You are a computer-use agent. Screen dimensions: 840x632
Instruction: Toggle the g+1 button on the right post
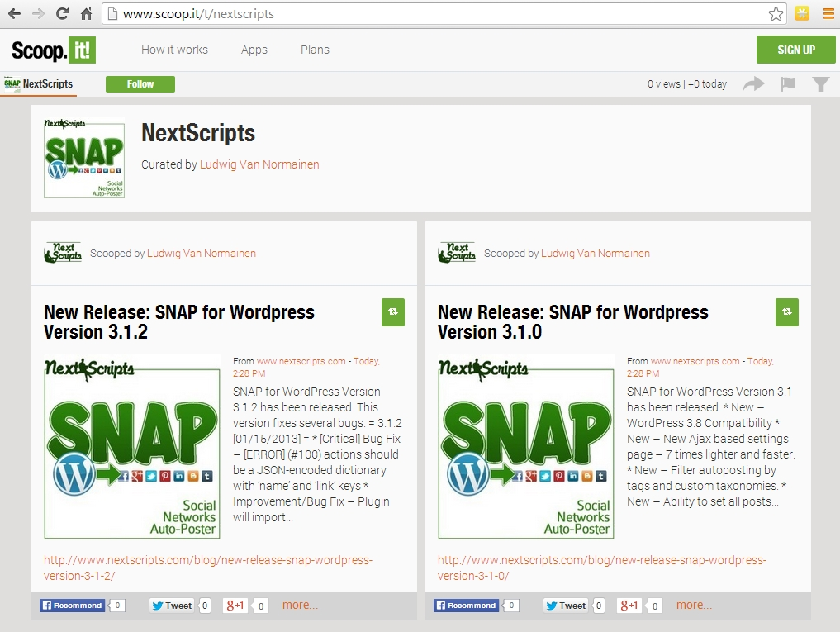point(628,605)
